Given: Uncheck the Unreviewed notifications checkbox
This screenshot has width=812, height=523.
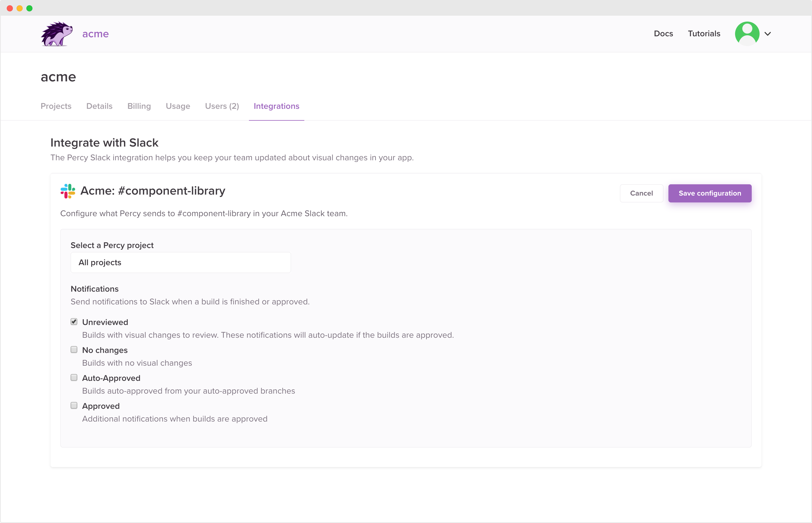Looking at the screenshot, I should coord(74,322).
